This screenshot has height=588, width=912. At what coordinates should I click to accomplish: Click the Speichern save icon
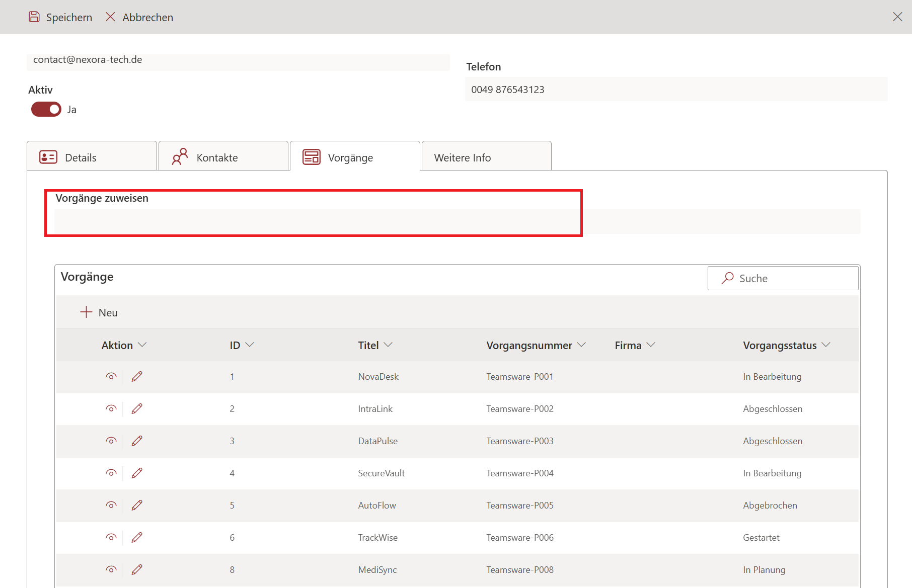(34, 17)
